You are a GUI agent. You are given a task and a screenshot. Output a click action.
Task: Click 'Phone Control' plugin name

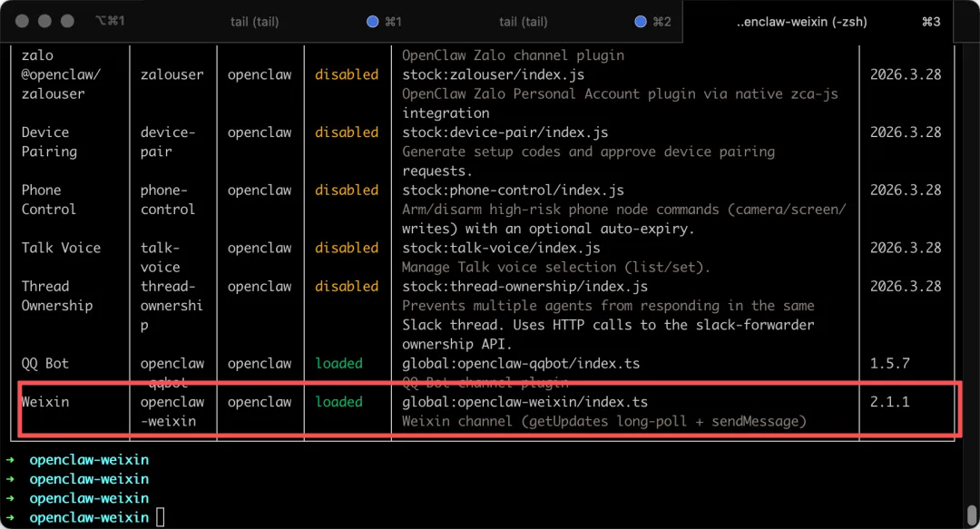tap(49, 200)
